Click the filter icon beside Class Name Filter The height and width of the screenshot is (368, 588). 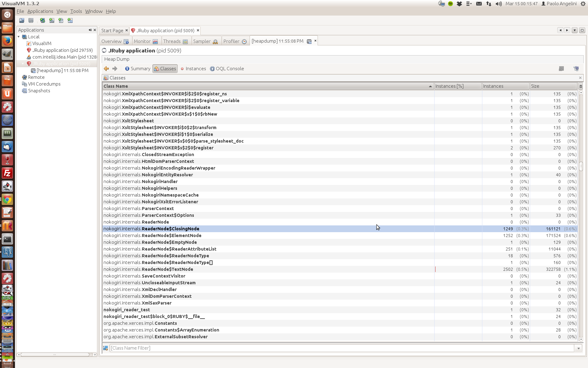(x=106, y=348)
